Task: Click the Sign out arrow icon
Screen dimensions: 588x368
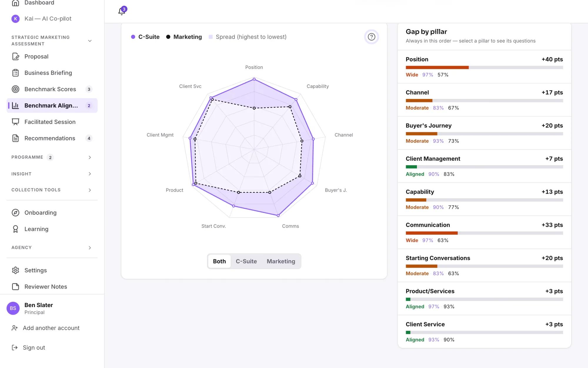Action: point(15,348)
